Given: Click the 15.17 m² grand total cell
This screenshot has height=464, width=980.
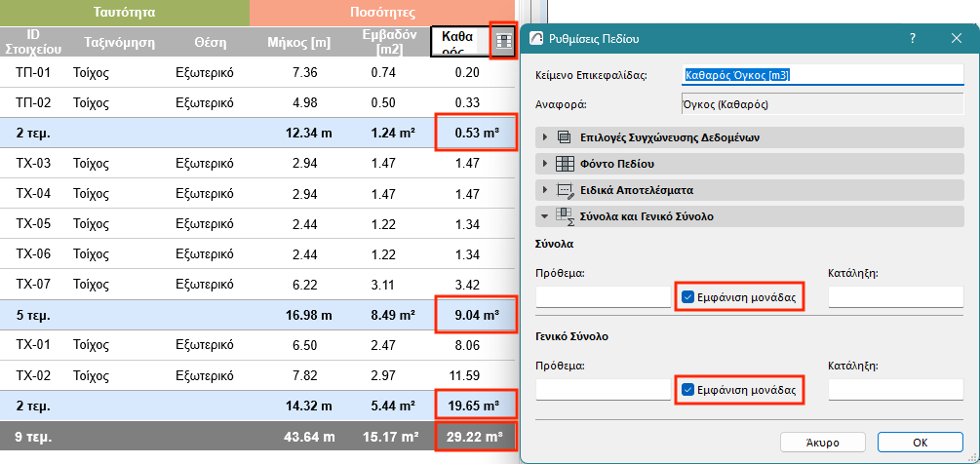Looking at the screenshot, I should coord(389,437).
